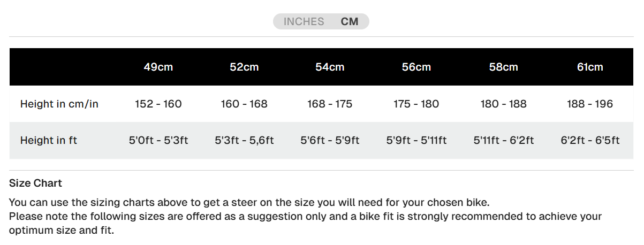Click the 5'9ft - 5'11ft cell
Viewport: 644px width, 245px height.
click(x=416, y=140)
